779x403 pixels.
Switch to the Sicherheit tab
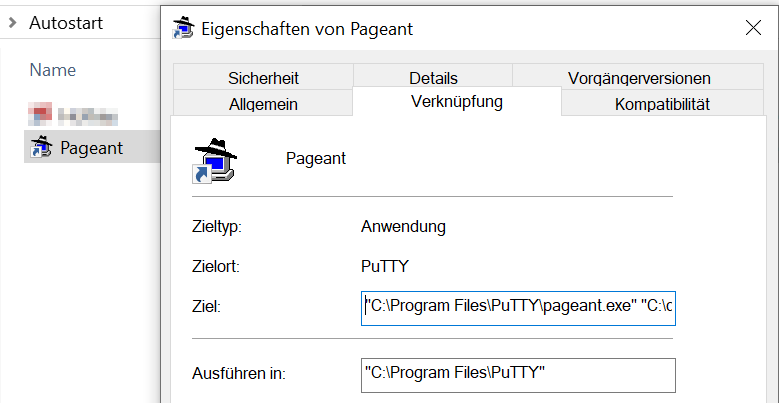(x=263, y=78)
